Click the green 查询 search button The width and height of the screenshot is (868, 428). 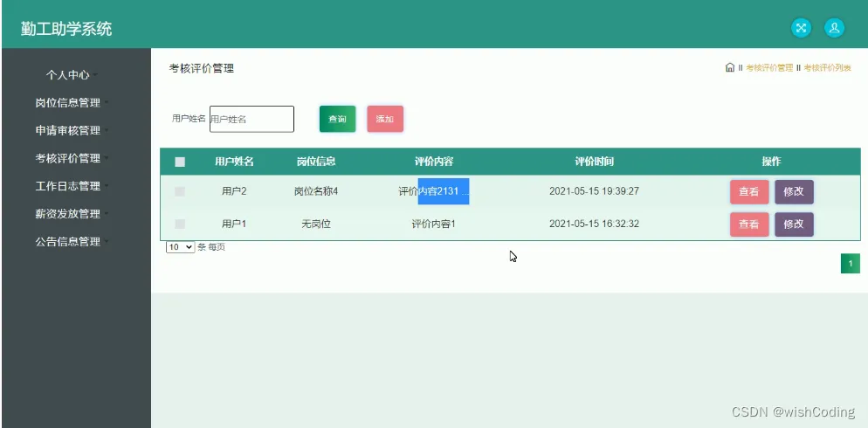338,119
